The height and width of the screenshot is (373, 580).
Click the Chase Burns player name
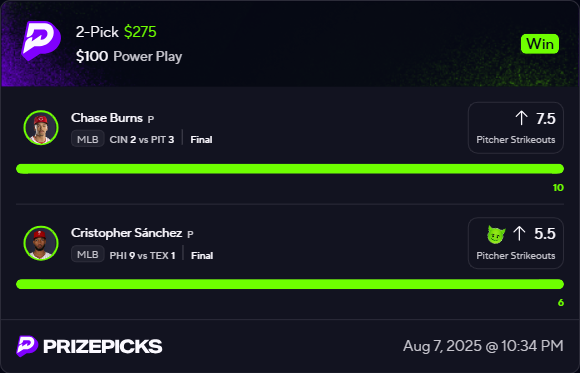tap(107, 118)
